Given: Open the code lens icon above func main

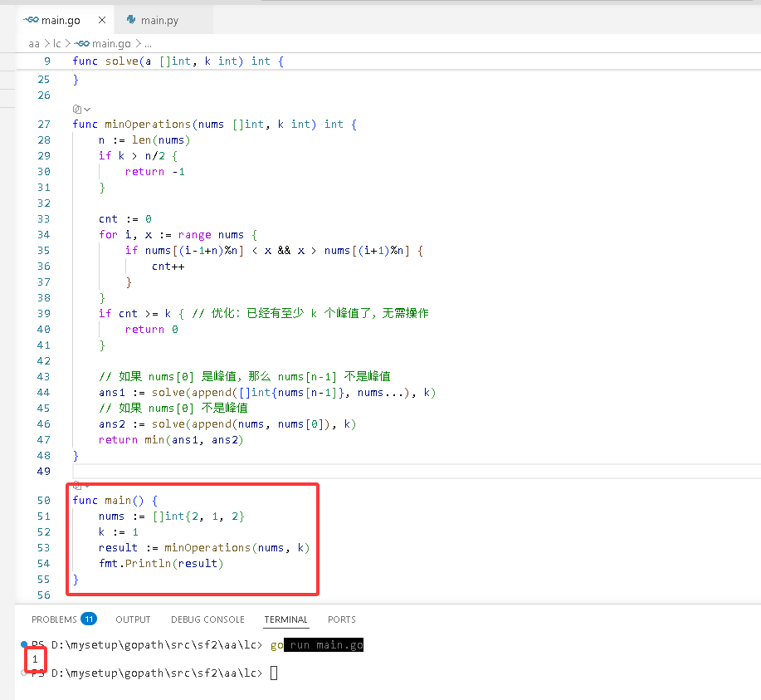Looking at the screenshot, I should 76,485.
